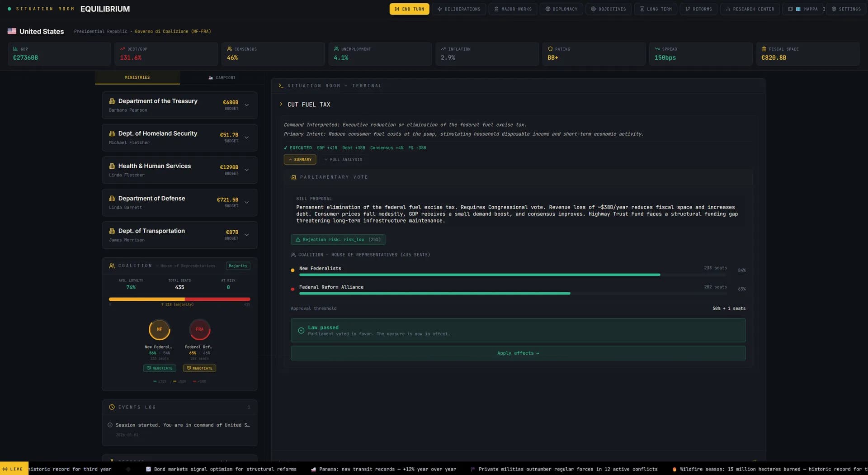Click the Debt/GDP stat card
Image resolution: width=868 pixels, height=475 pixels.
pyautogui.click(x=166, y=54)
